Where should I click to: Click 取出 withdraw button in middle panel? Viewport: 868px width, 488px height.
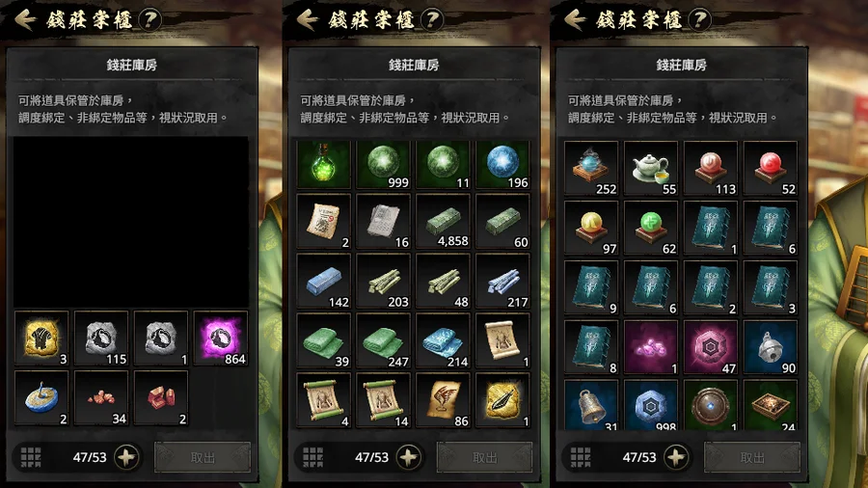(484, 457)
